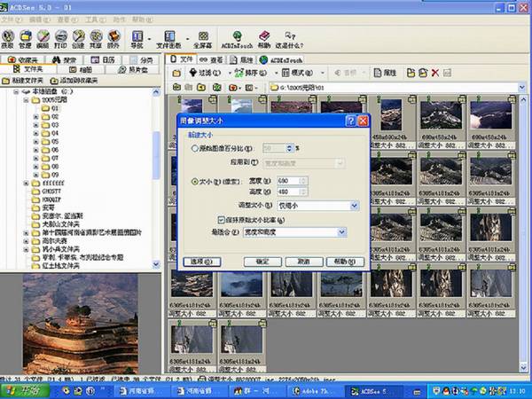Open the dropdown arrow beside Filter
This screenshot has width=532, height=399.
coord(230,73)
